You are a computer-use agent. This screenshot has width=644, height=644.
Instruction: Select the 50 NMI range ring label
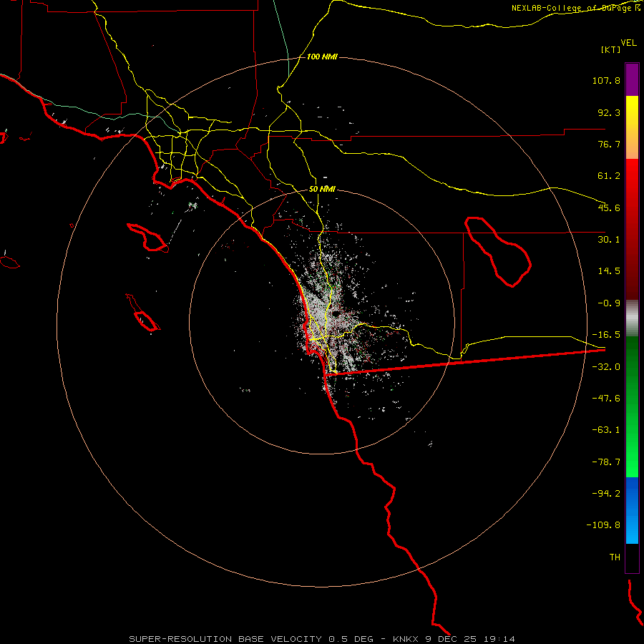click(322, 190)
